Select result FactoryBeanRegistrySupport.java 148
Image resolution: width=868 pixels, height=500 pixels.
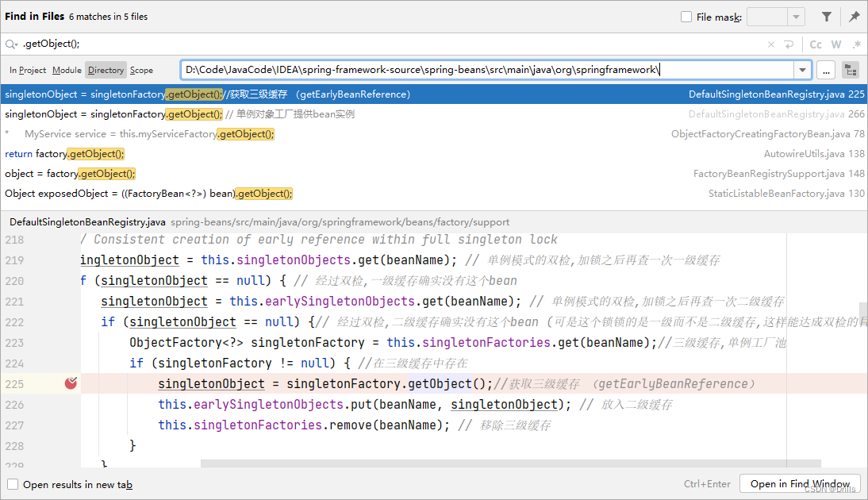point(434,174)
